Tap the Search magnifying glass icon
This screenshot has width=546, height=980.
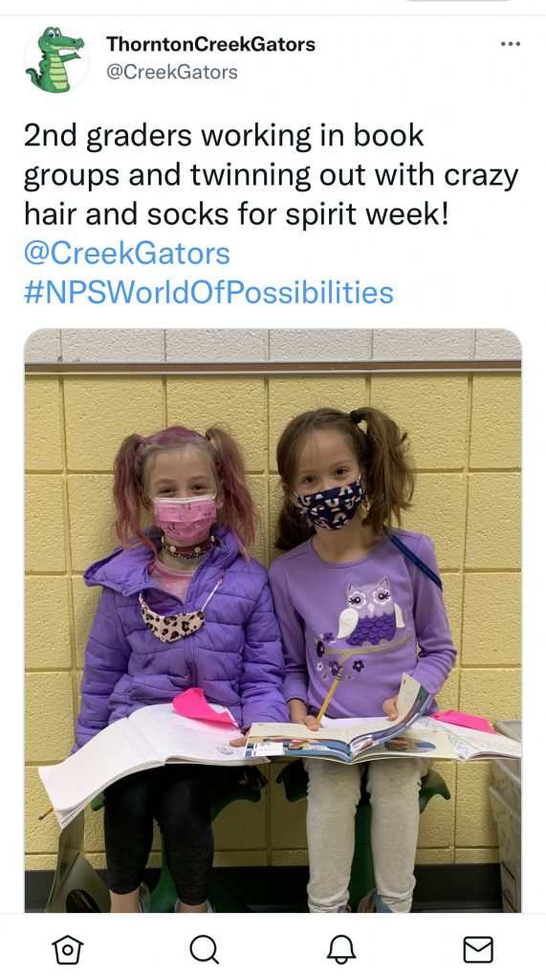[x=205, y=950]
